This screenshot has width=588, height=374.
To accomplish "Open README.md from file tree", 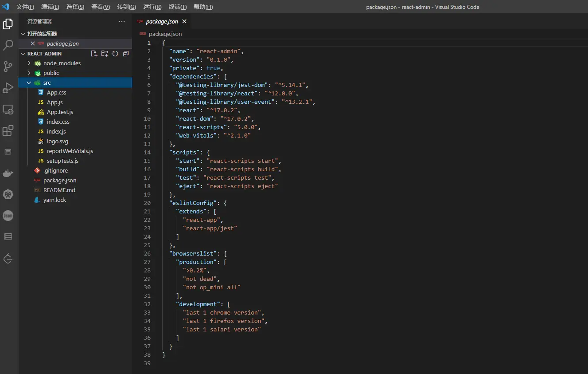I will click(x=59, y=190).
